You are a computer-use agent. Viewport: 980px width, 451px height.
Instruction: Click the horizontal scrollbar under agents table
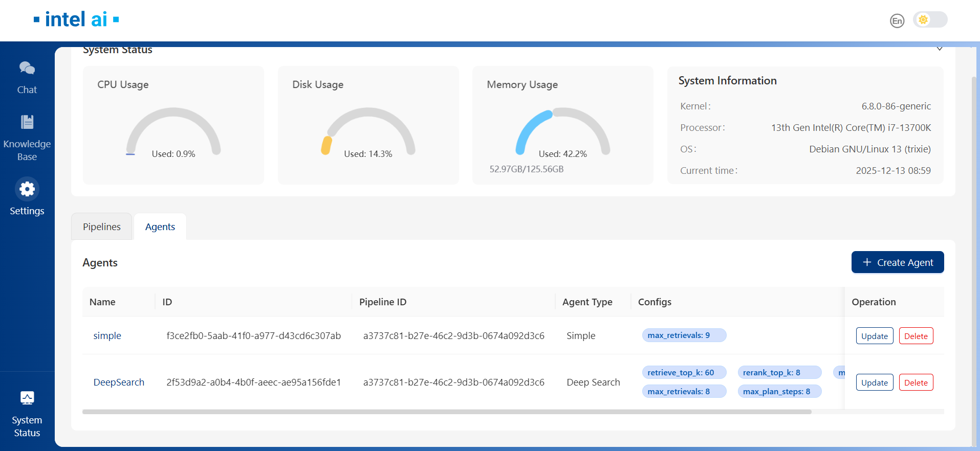[446, 412]
